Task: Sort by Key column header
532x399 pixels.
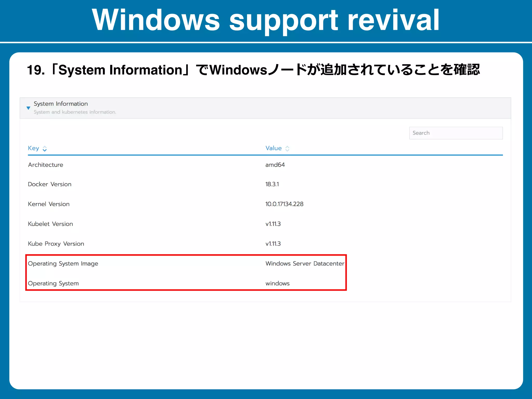Action: (34, 148)
